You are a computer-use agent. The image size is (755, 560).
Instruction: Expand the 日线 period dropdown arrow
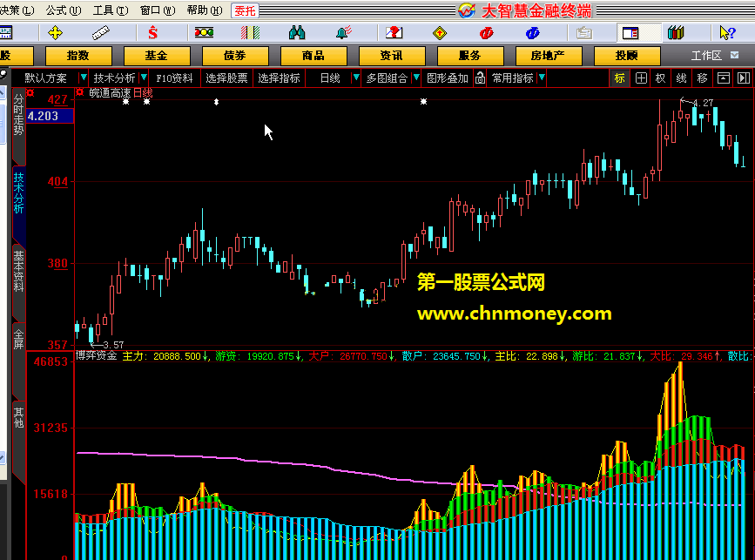point(356,77)
